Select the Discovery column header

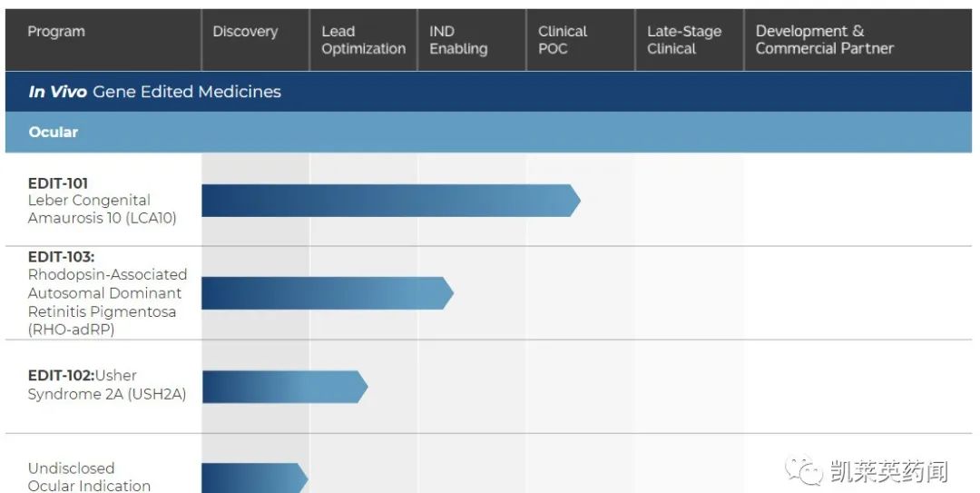click(x=244, y=32)
